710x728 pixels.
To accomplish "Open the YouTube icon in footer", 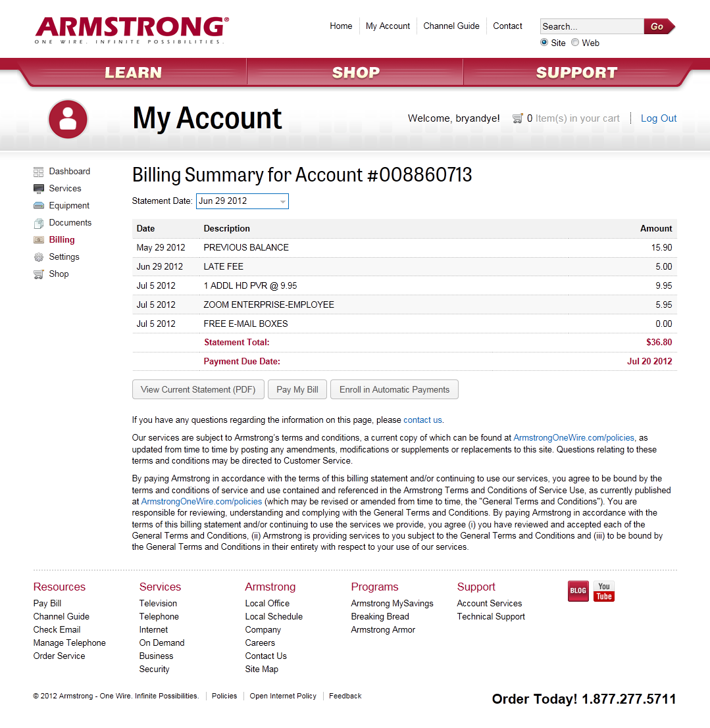I will coord(603,591).
